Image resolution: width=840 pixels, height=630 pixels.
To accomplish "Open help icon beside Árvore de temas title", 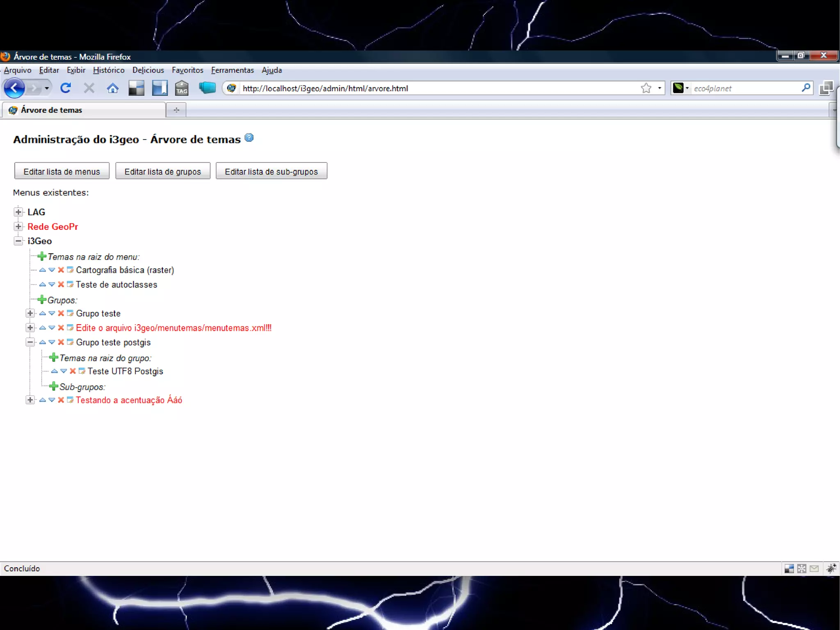I will (x=249, y=138).
